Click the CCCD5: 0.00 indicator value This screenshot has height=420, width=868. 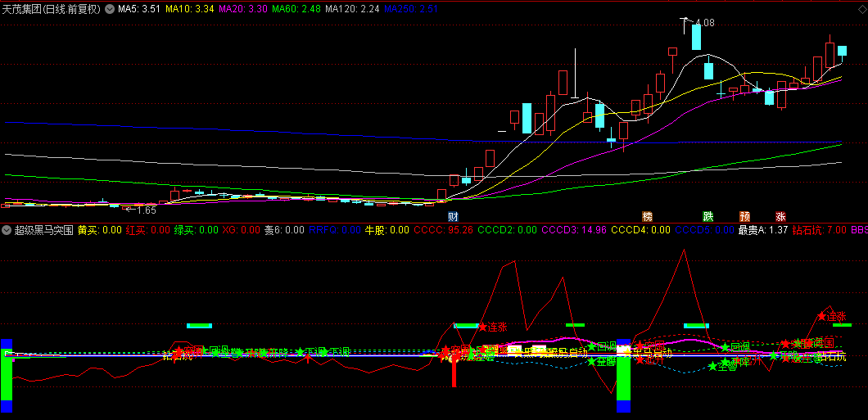[705, 229]
